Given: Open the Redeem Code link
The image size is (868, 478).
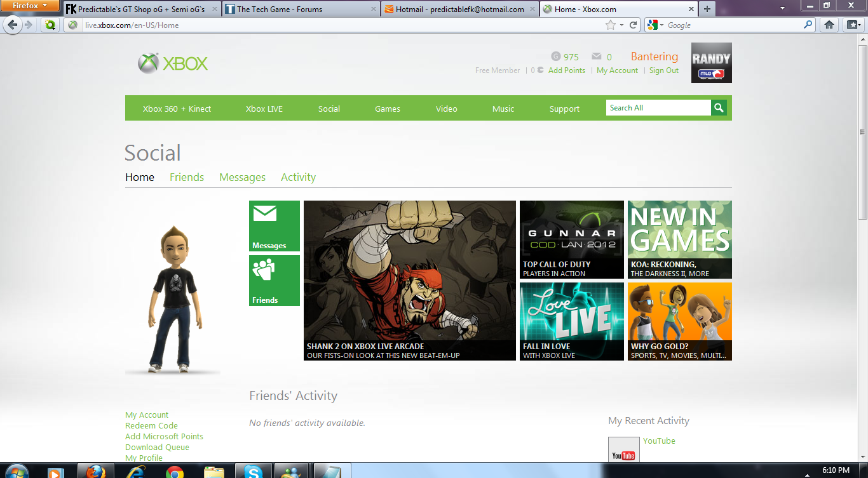Looking at the screenshot, I should click(x=151, y=426).
